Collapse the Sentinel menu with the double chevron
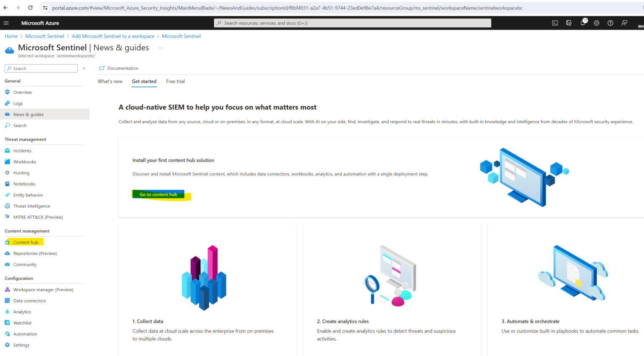The width and height of the screenshot is (644, 356). click(x=84, y=68)
